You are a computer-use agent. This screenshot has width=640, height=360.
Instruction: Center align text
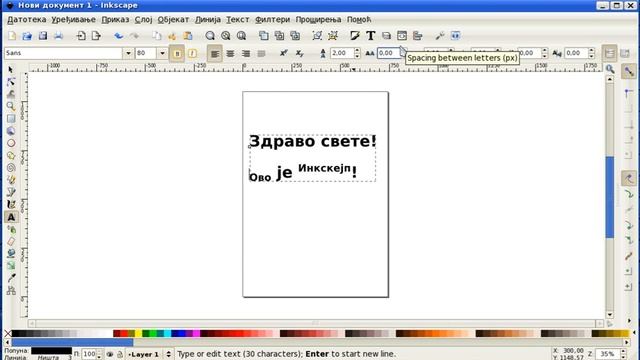click(230, 53)
